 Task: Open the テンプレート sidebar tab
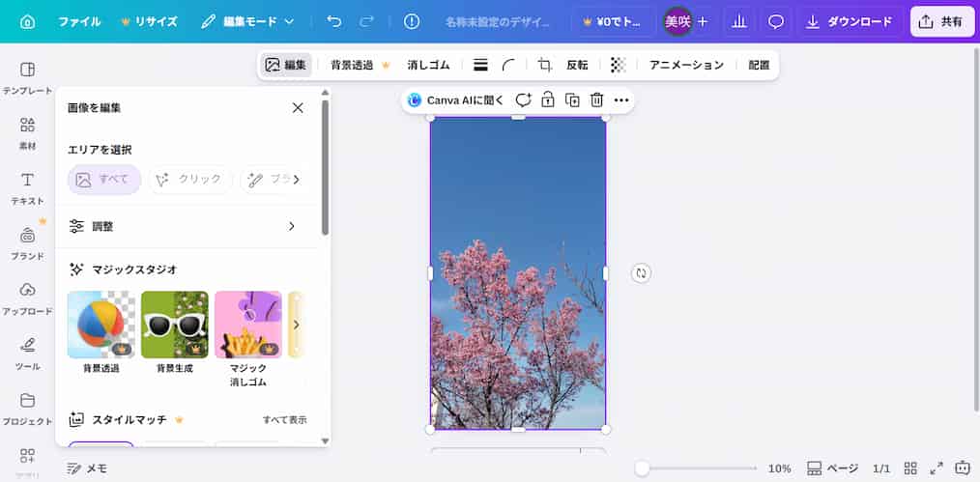click(27, 78)
